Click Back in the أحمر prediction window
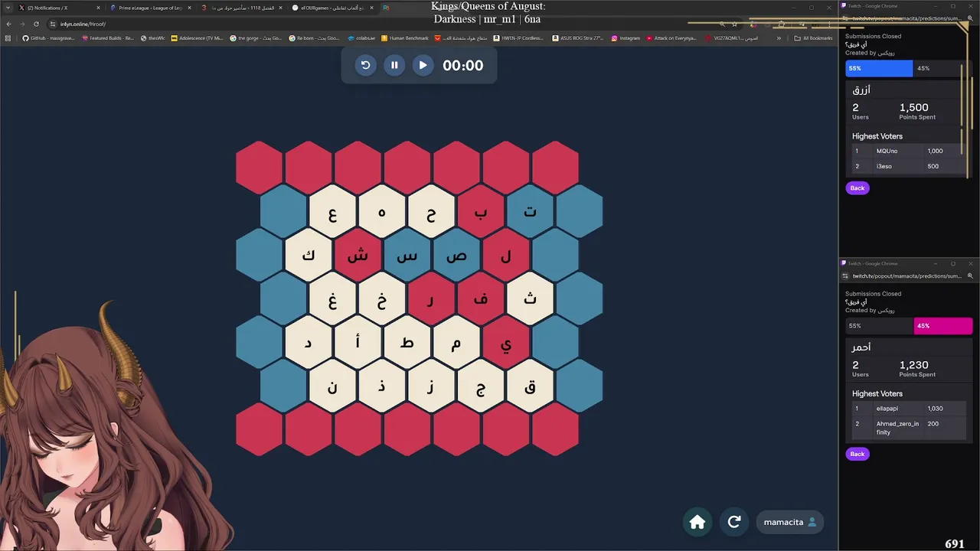Screen dimensions: 980x551 tap(857, 454)
